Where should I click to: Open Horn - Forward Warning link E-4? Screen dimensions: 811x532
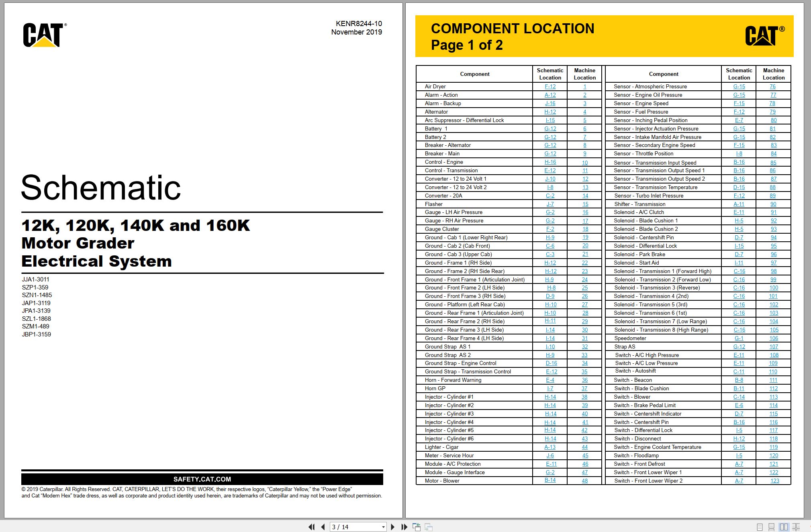tap(550, 380)
